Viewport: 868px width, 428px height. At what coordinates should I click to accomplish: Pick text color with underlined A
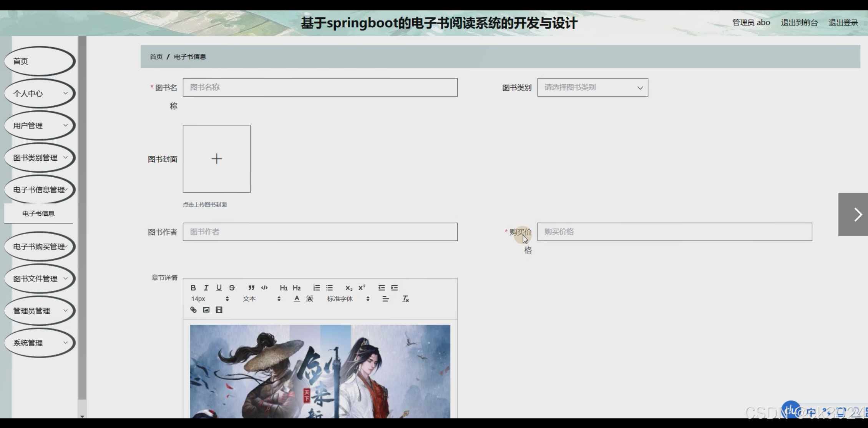point(297,299)
